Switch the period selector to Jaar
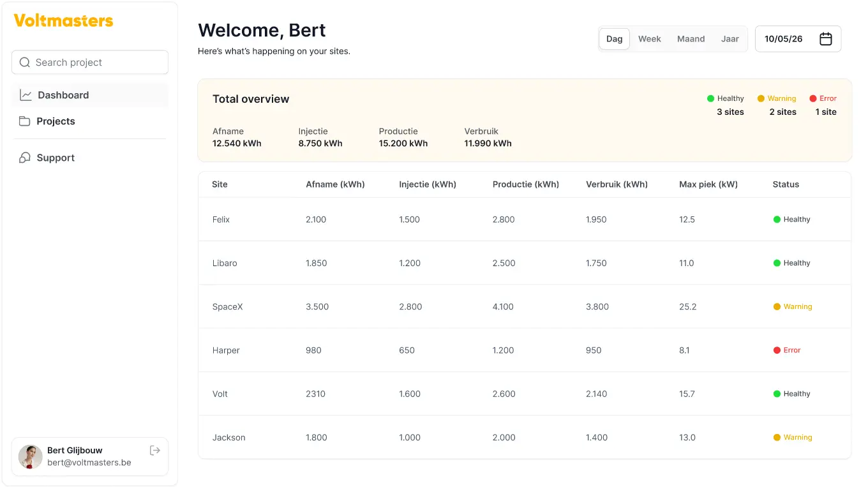The height and width of the screenshot is (487, 868). [x=730, y=38]
